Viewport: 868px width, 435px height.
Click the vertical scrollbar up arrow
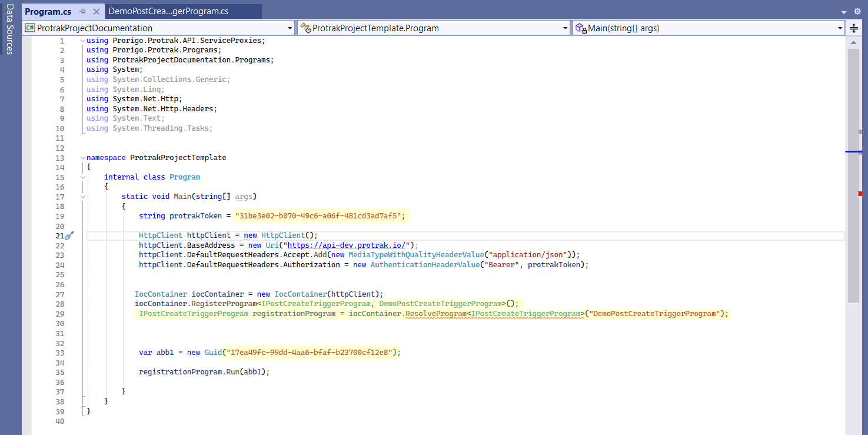pyautogui.click(x=854, y=43)
